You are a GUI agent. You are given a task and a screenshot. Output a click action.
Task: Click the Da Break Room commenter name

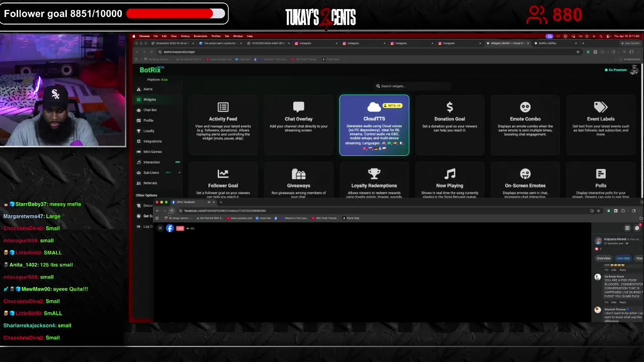pyautogui.click(x=614, y=277)
